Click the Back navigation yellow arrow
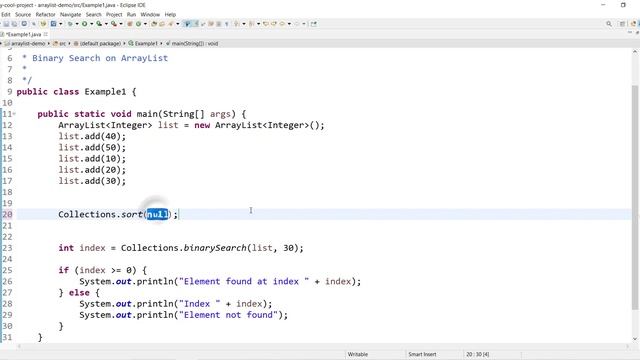640x360 pixels. point(274,24)
